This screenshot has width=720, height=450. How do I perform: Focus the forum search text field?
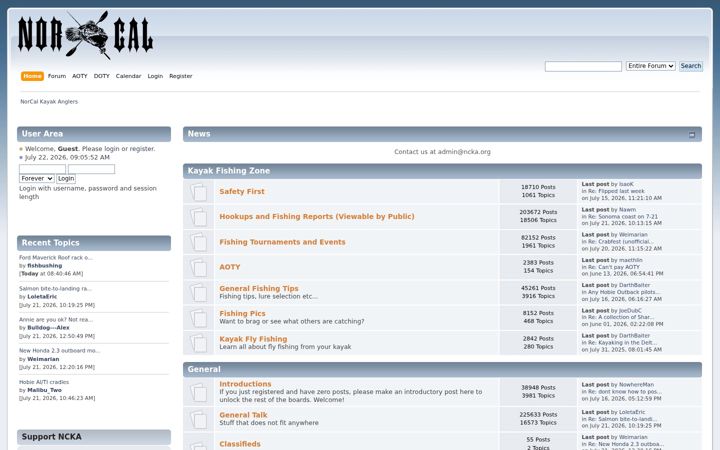pyautogui.click(x=583, y=67)
